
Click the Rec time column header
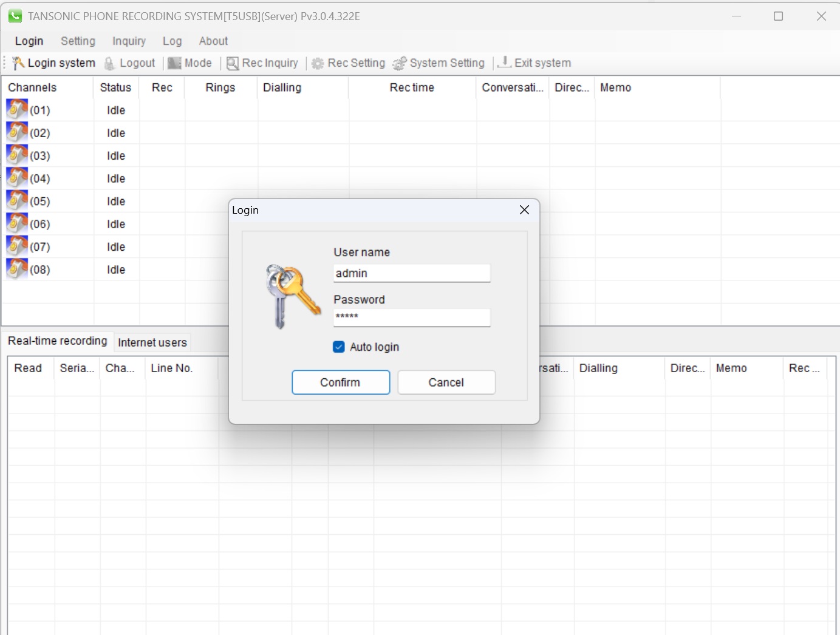412,87
